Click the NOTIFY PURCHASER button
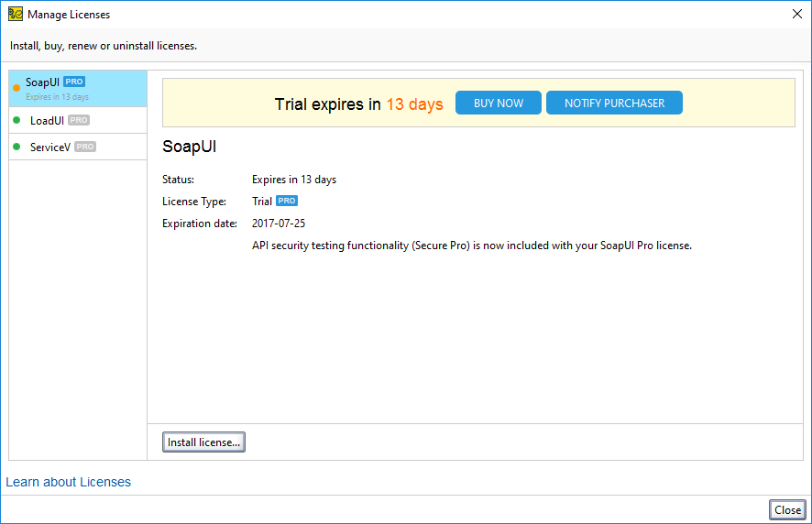This screenshot has height=524, width=812. click(614, 103)
